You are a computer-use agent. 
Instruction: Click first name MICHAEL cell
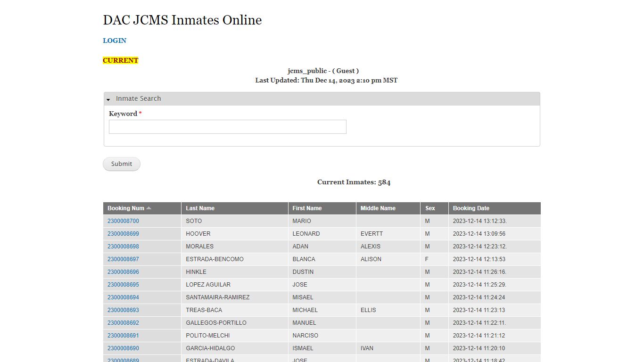[x=322, y=310]
